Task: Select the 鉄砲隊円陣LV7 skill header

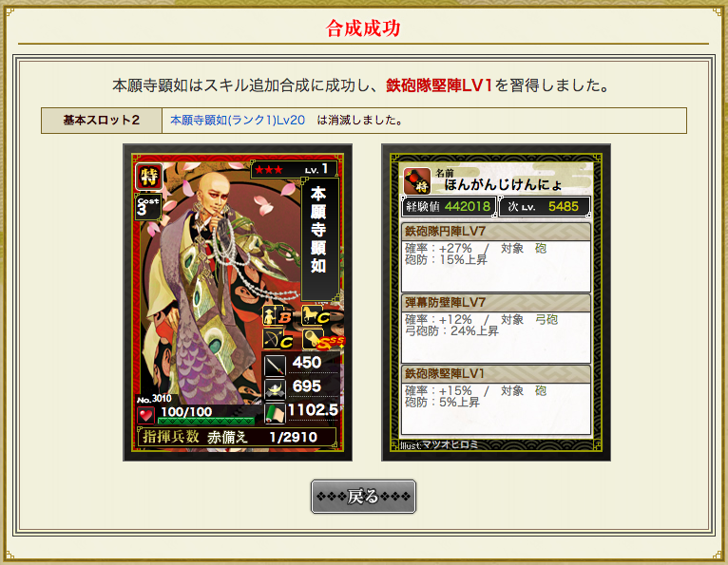Action: pyautogui.click(x=496, y=231)
